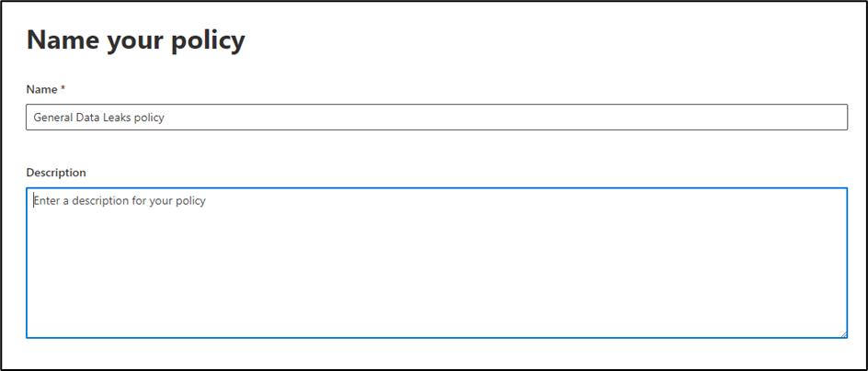Click the Name input field
This screenshot has height=371, width=868.
[x=436, y=117]
